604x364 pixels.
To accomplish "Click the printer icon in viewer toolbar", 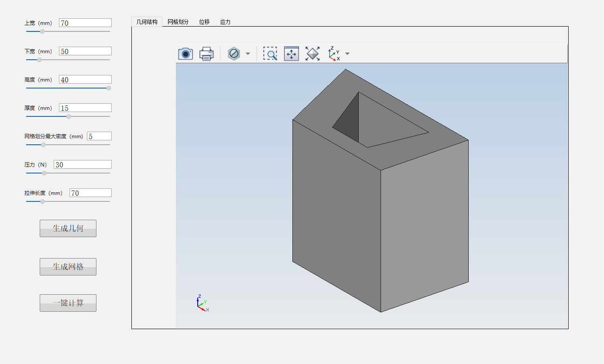I will (206, 54).
